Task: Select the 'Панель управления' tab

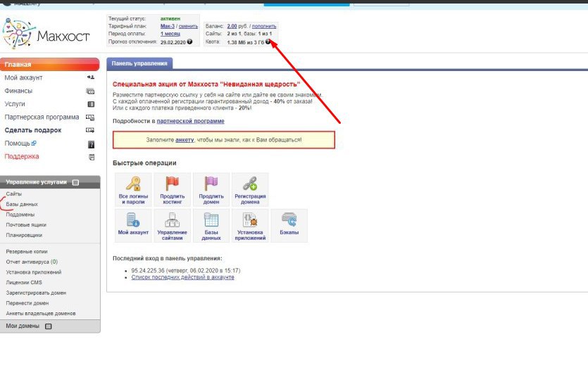Action: [x=139, y=63]
